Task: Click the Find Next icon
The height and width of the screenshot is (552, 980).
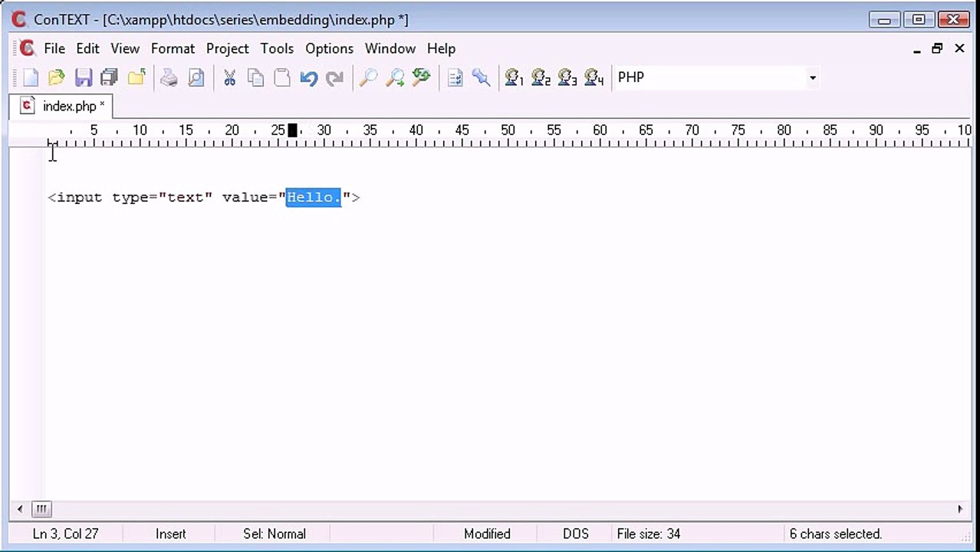Action: pyautogui.click(x=395, y=77)
